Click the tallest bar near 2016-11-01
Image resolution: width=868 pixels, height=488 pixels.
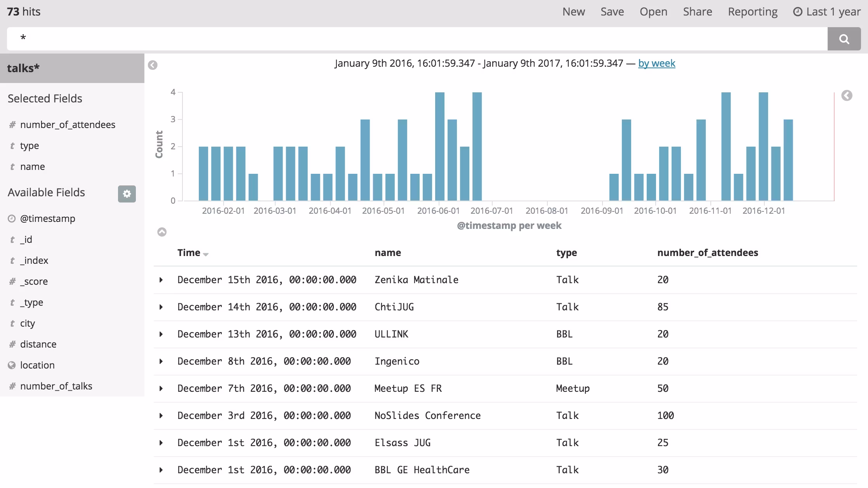point(726,146)
